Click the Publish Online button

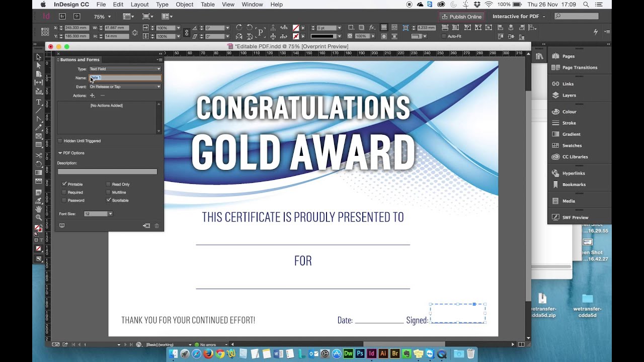461,17
